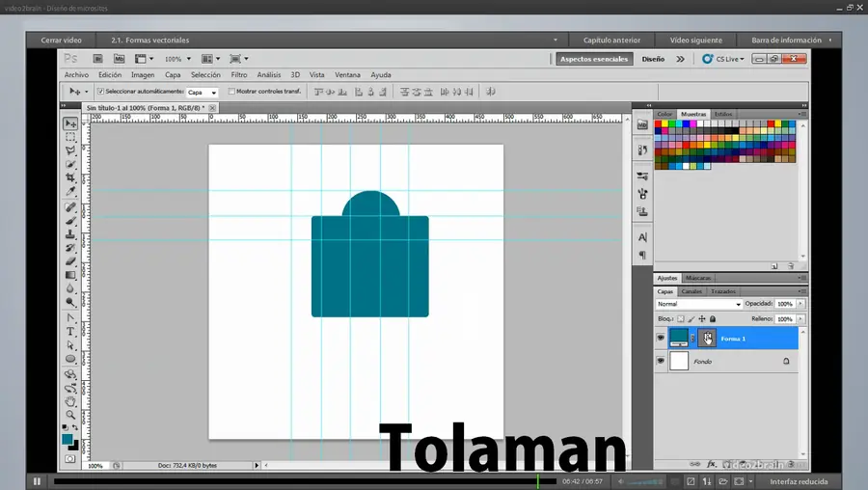The width and height of the screenshot is (868, 490).
Task: Select the Path Selection tool
Action: point(70,345)
